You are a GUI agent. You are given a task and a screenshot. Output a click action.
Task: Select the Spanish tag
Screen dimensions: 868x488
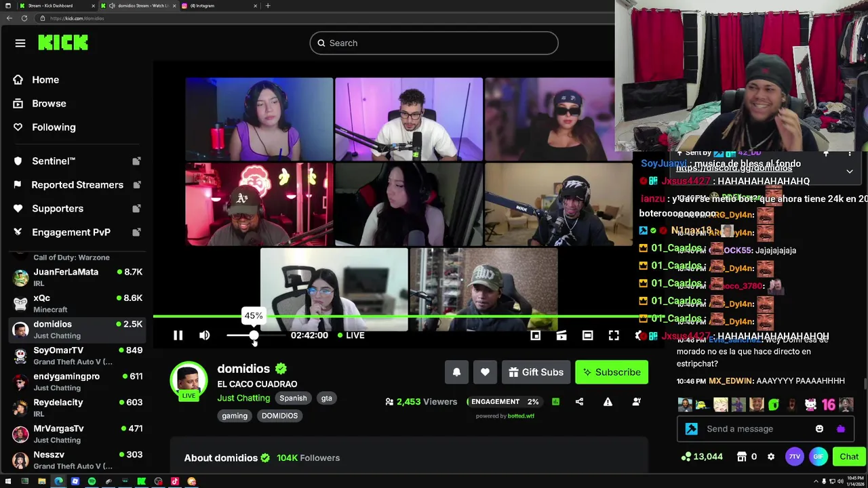pos(293,399)
